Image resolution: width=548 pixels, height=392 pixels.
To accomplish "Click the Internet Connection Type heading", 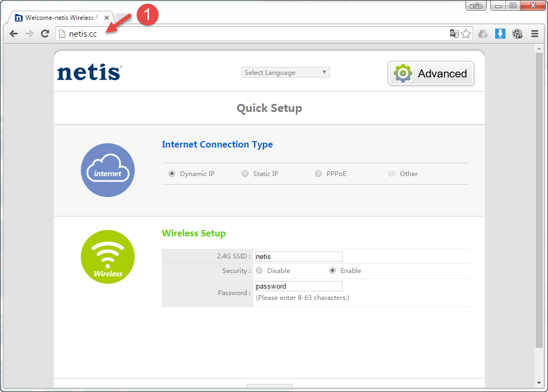I will [217, 144].
